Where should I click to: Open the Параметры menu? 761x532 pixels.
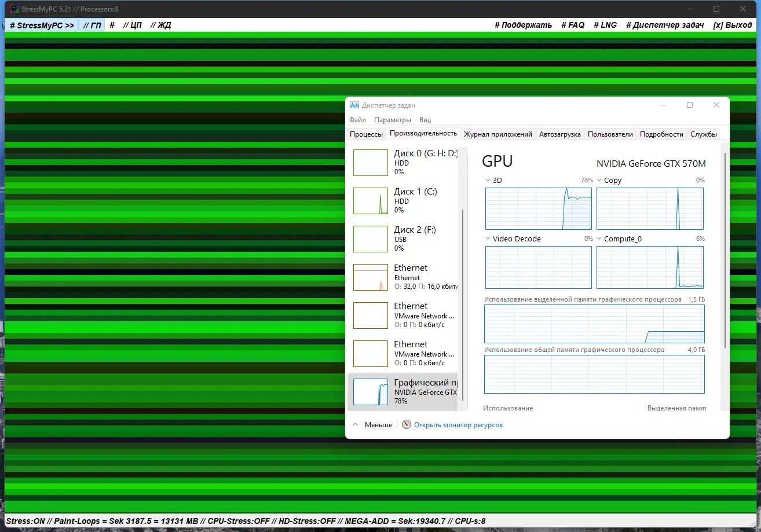(392, 120)
